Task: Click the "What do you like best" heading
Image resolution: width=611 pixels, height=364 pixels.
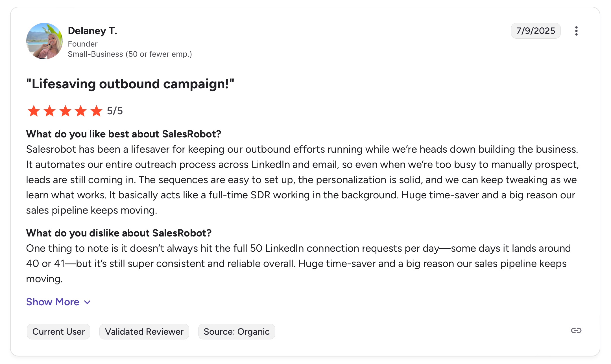Action: click(123, 134)
